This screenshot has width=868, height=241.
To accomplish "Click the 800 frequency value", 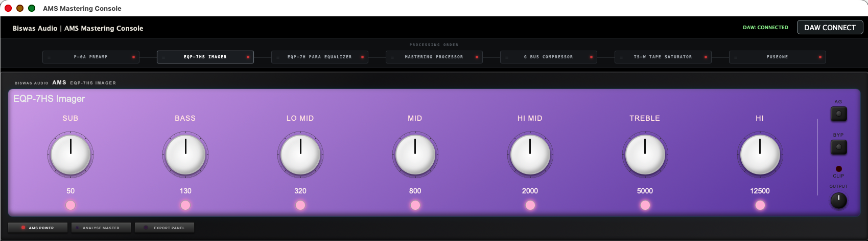I will (x=415, y=191).
